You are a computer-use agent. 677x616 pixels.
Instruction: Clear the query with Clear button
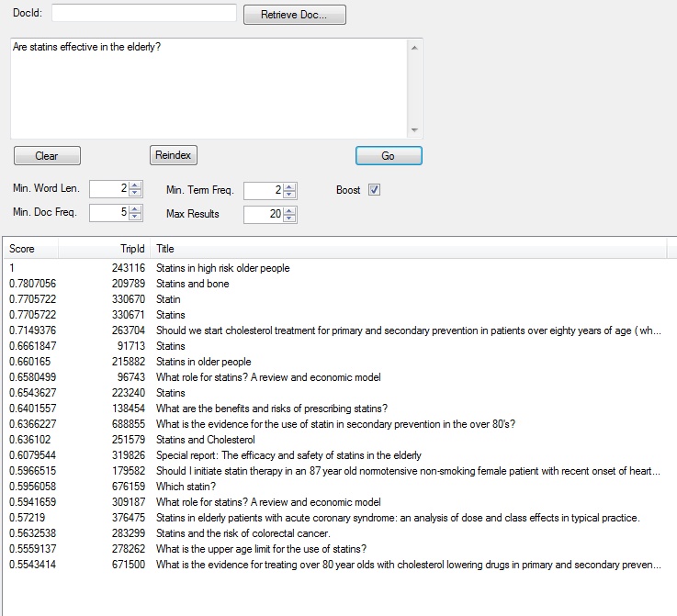[x=47, y=156]
